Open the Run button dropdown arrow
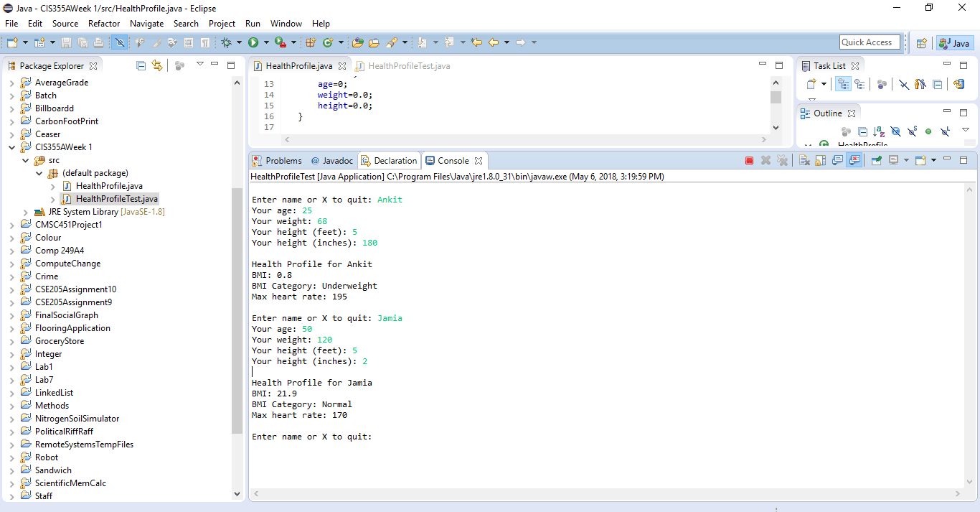980x512 pixels. point(266,42)
